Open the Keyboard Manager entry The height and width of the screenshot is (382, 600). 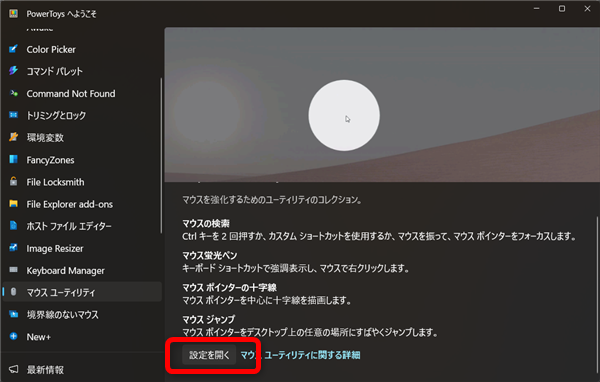81,271
